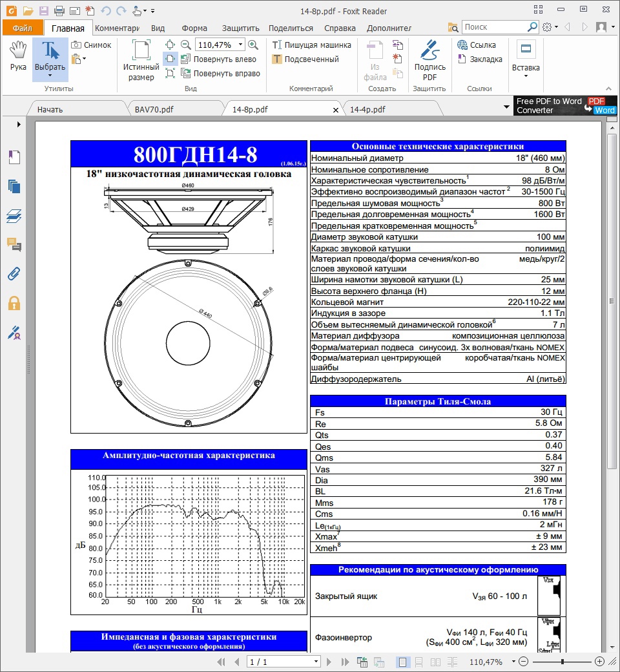620x672 pixels.
Task: Open the document tab list dropdown arrow
Action: click(x=506, y=107)
